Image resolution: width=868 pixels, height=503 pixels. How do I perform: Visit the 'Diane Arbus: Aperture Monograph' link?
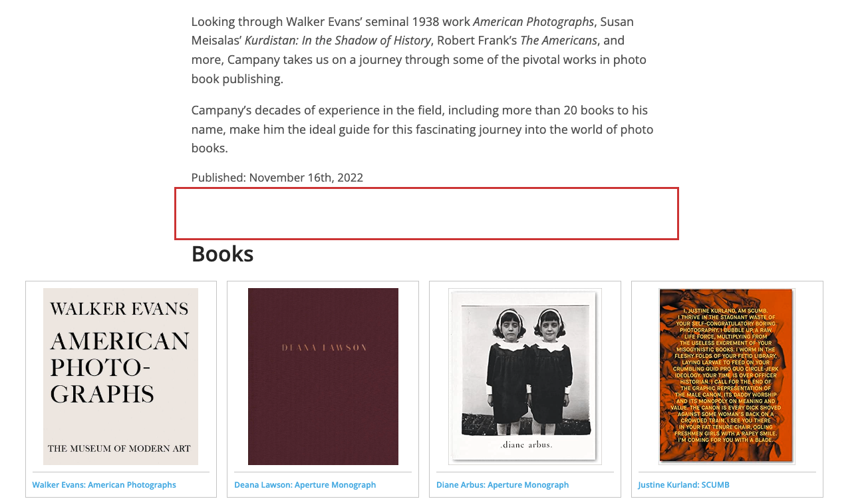point(503,485)
